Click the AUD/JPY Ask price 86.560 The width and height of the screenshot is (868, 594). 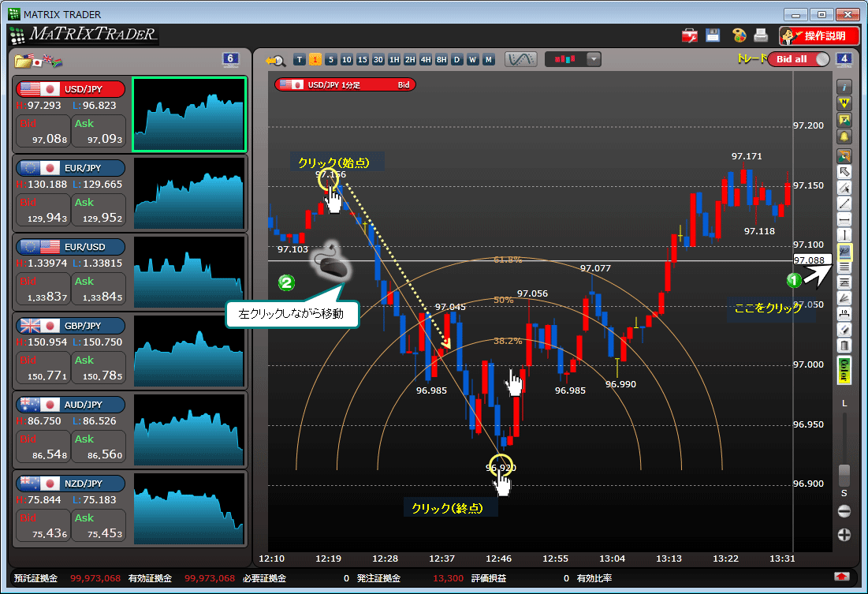click(99, 447)
